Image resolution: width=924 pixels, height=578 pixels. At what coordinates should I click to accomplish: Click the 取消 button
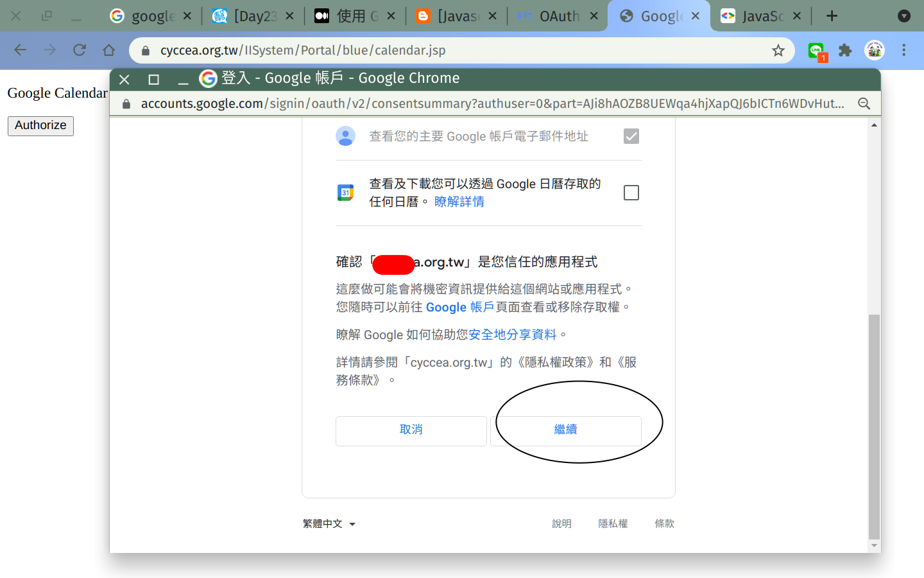(x=411, y=431)
